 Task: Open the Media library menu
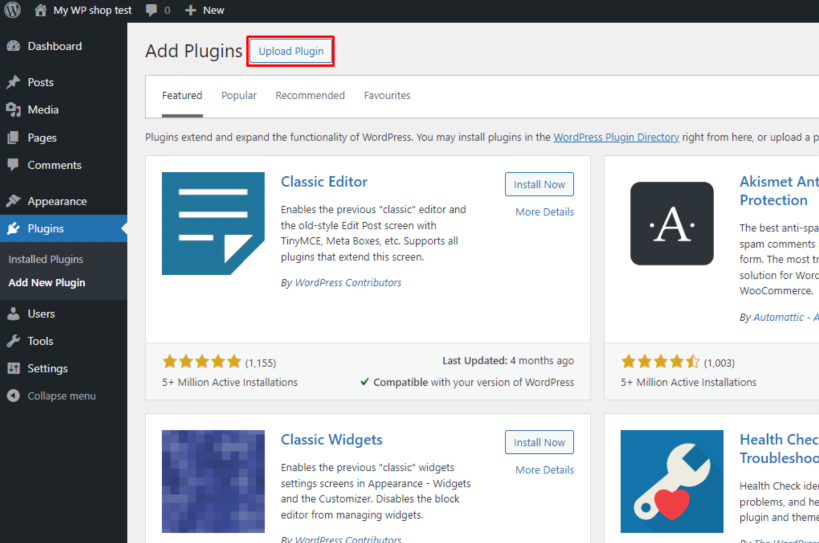(43, 110)
